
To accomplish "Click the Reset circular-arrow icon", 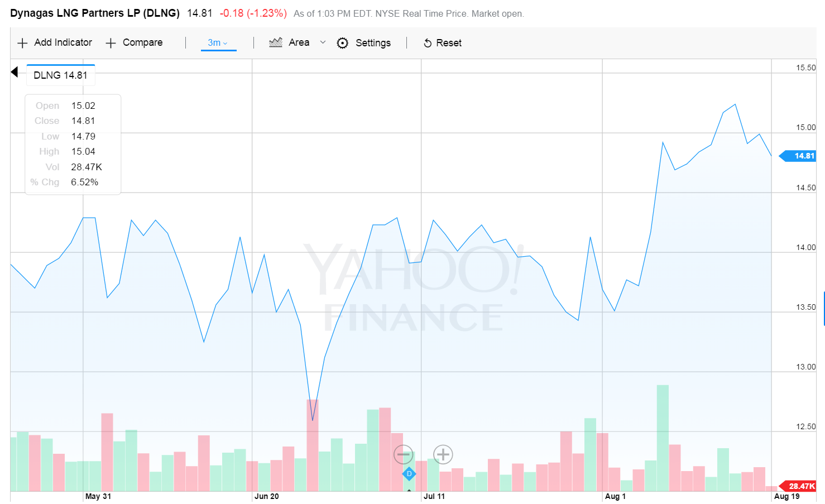I will [428, 42].
